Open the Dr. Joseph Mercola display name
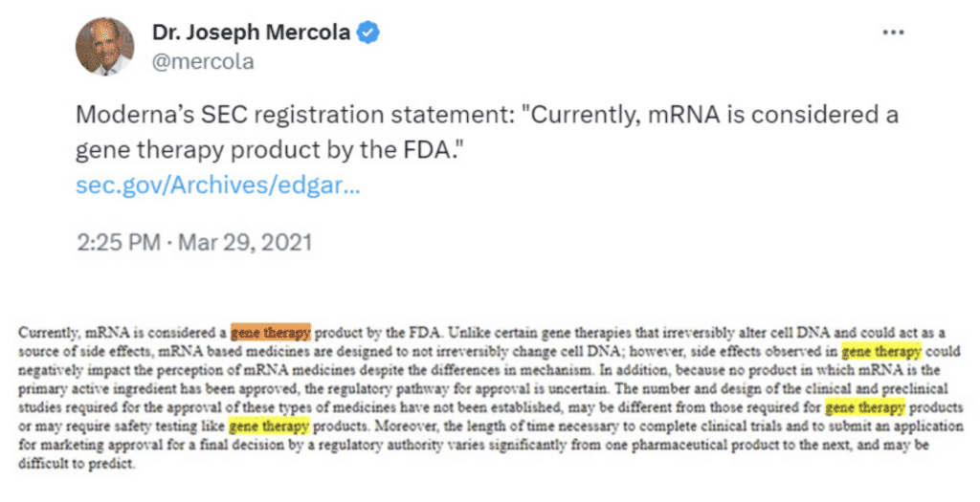 tap(252, 33)
